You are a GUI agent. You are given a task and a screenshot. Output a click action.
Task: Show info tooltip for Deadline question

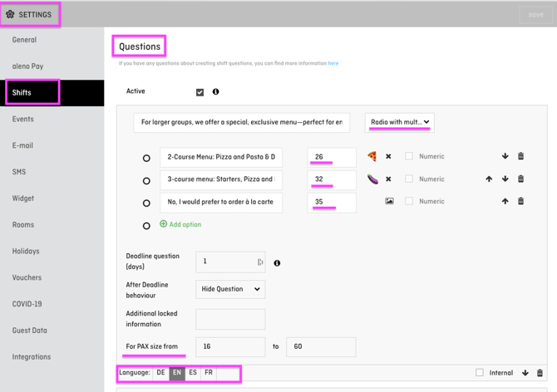pyautogui.click(x=277, y=263)
